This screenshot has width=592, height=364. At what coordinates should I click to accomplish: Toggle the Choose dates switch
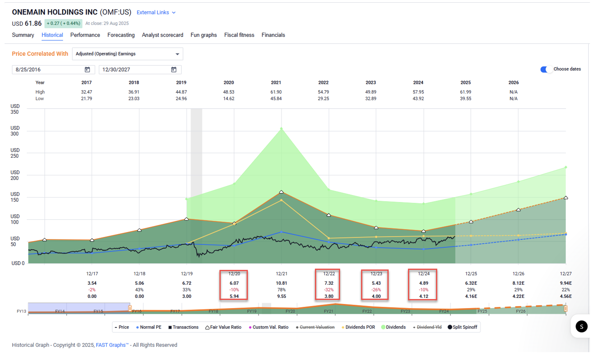pos(546,69)
